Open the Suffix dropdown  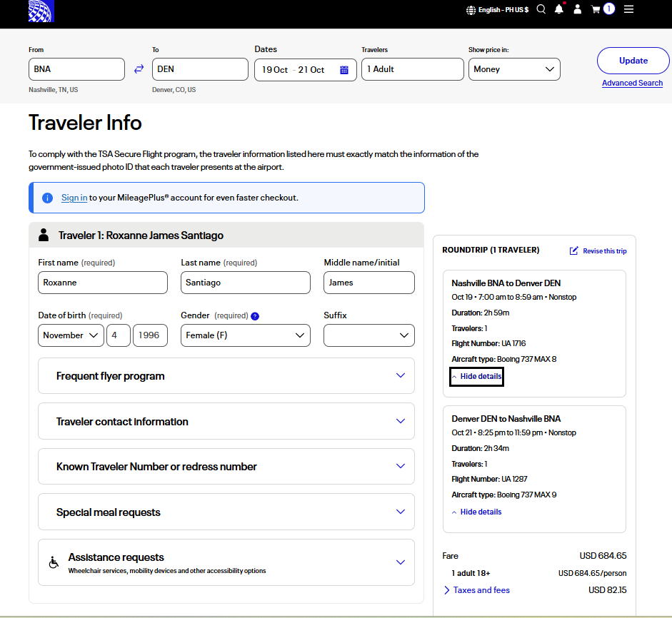point(369,335)
